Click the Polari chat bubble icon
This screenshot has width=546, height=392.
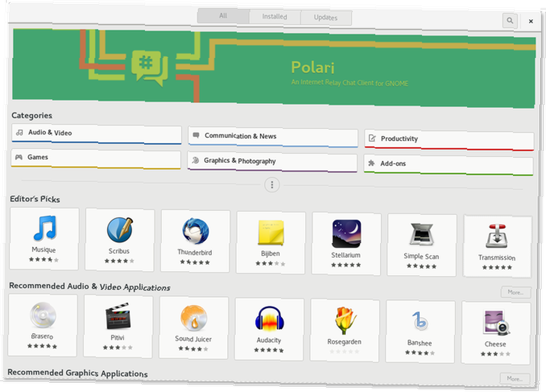[x=150, y=68]
